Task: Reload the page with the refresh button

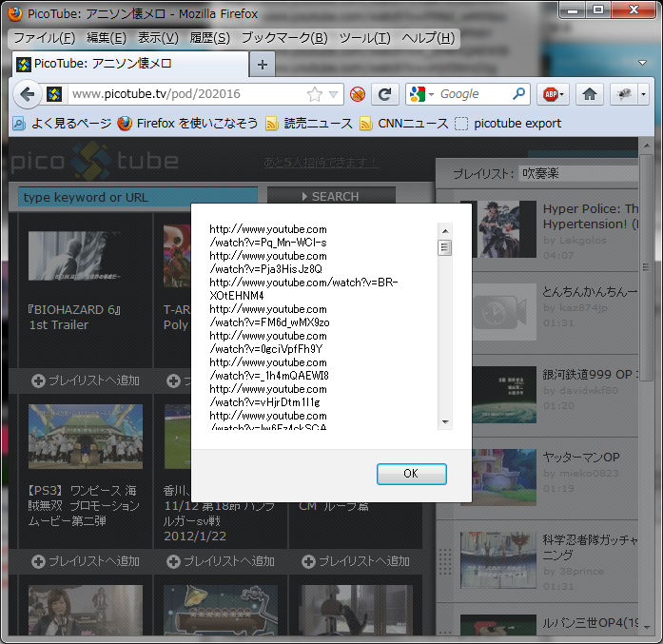Action: pyautogui.click(x=385, y=94)
